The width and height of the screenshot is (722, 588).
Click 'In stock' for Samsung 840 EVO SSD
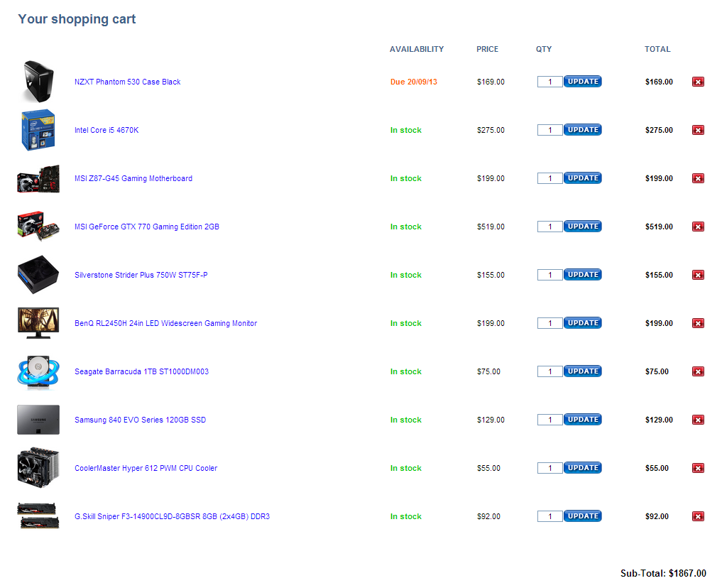tap(405, 420)
